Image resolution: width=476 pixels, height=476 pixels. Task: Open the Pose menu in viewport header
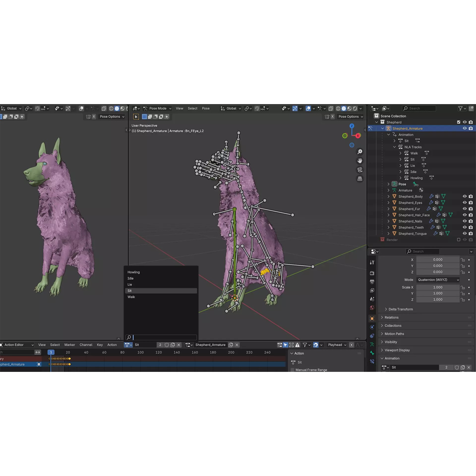tap(206, 108)
